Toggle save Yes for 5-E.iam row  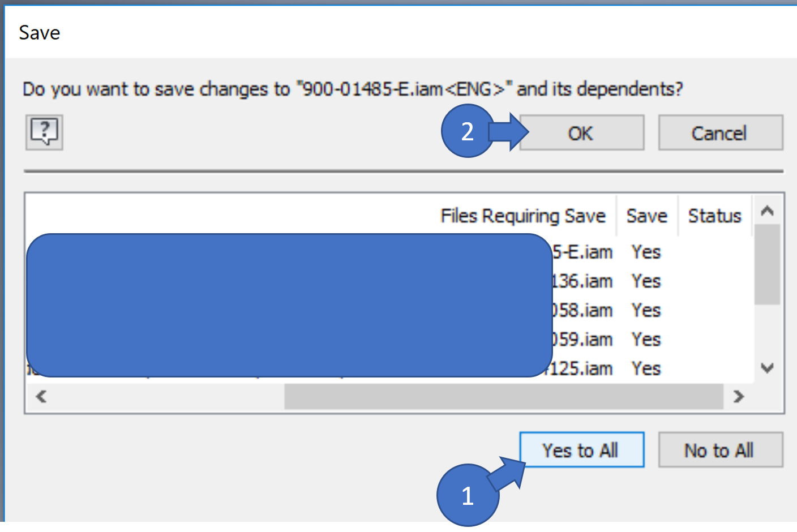(x=646, y=252)
